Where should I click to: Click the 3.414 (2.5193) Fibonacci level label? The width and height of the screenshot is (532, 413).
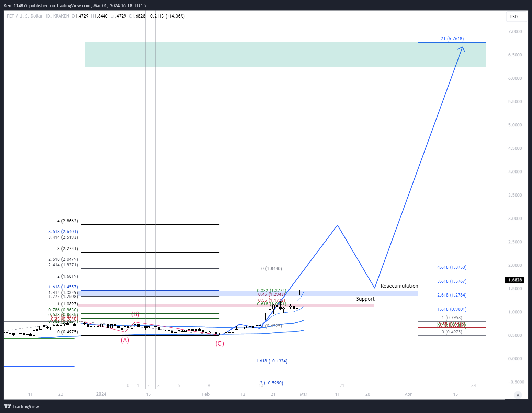[x=63, y=237]
